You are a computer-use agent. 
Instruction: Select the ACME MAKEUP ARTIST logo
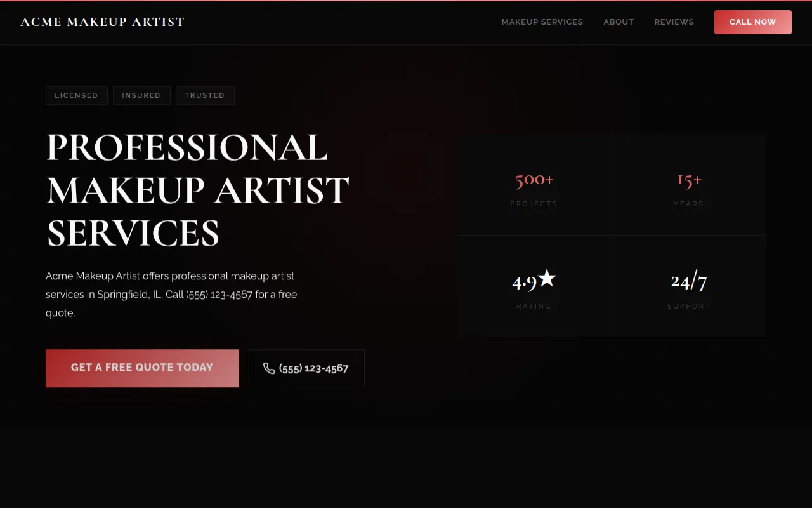(x=102, y=22)
